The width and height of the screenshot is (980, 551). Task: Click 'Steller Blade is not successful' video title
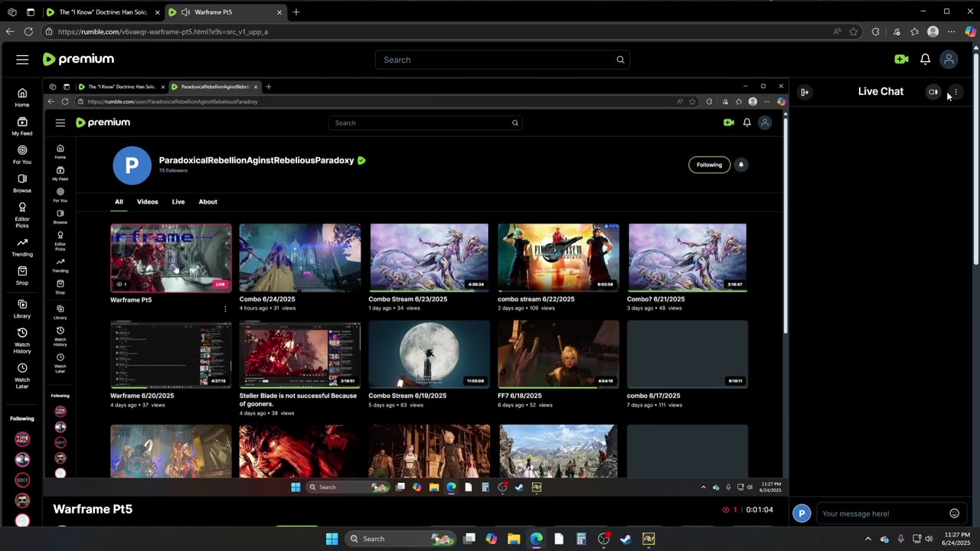(298, 399)
